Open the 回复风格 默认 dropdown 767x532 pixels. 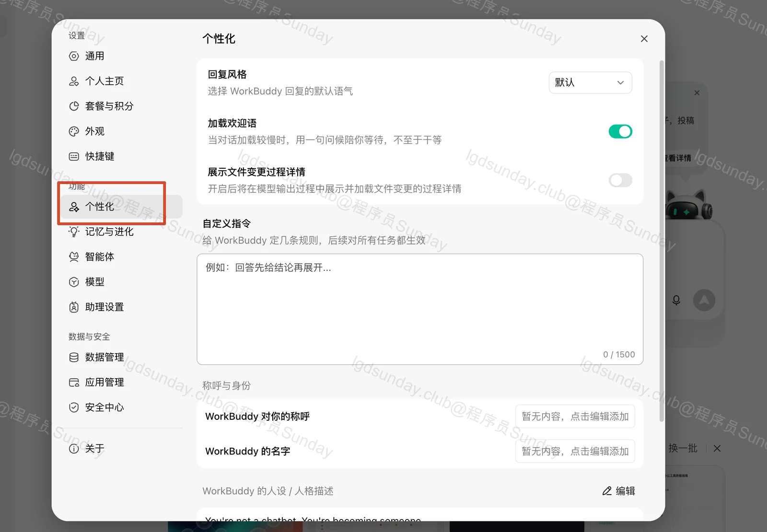coord(590,82)
